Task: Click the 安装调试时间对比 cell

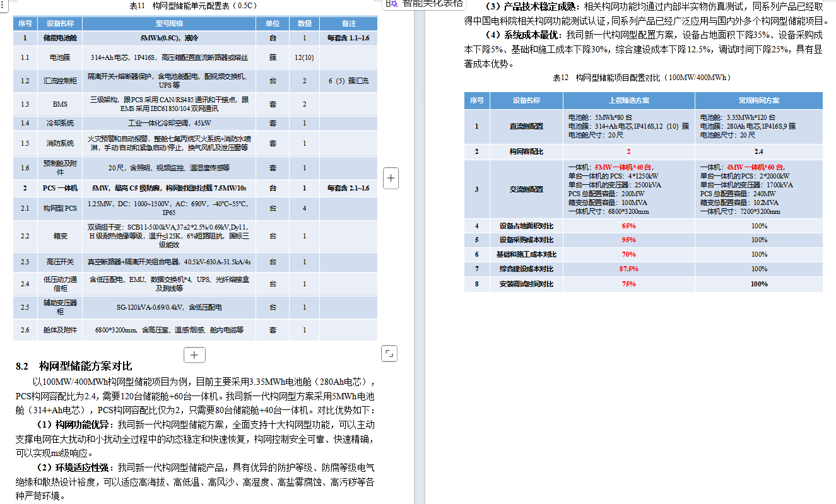Action: point(526,284)
